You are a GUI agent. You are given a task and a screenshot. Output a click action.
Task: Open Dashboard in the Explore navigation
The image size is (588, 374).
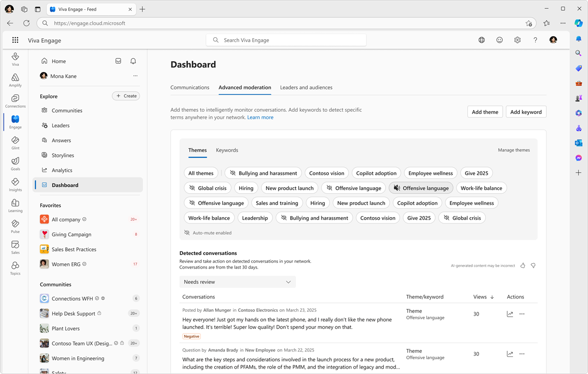tap(88, 185)
